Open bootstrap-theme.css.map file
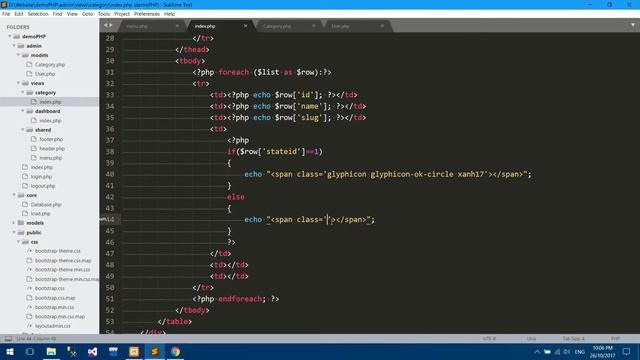Viewport: 640px width, 360px height. coord(63,260)
